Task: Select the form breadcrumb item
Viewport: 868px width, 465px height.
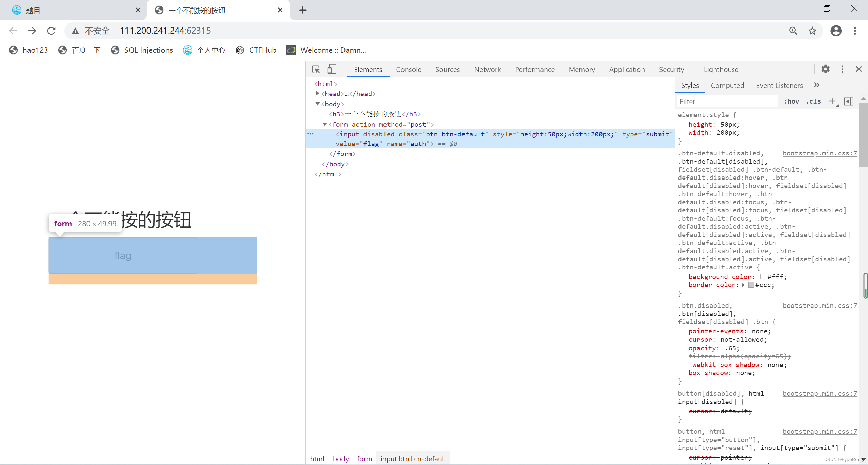Action: [x=364, y=459]
